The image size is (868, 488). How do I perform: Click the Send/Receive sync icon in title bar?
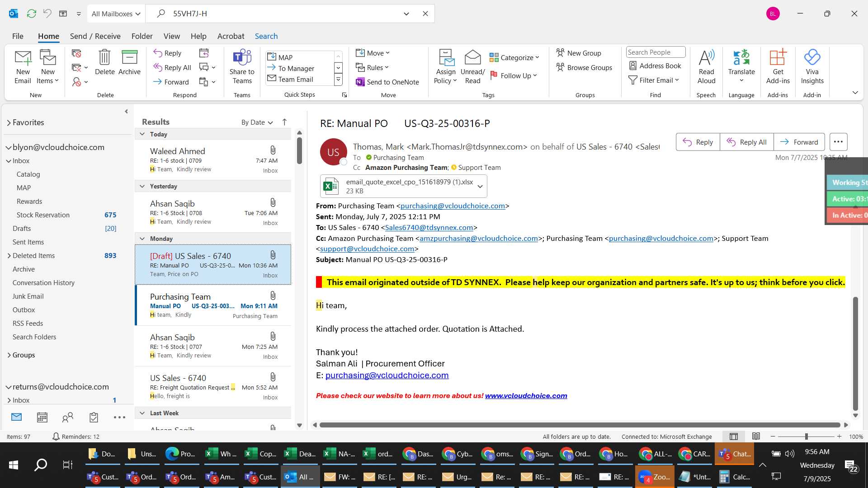pos(31,14)
